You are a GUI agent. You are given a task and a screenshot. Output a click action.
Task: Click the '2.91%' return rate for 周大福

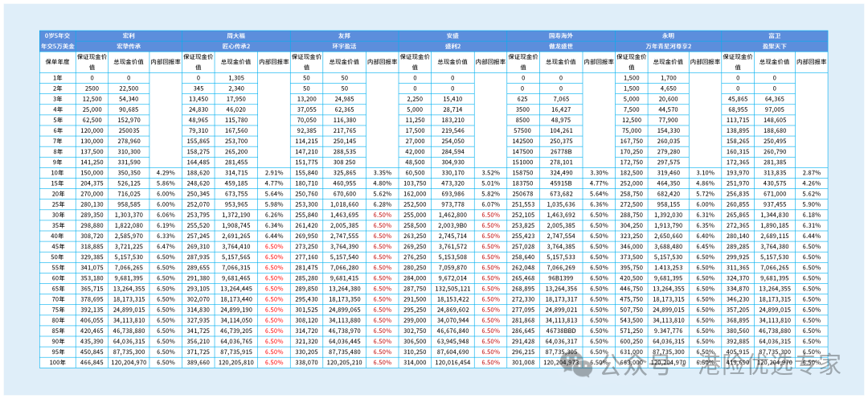pos(274,174)
